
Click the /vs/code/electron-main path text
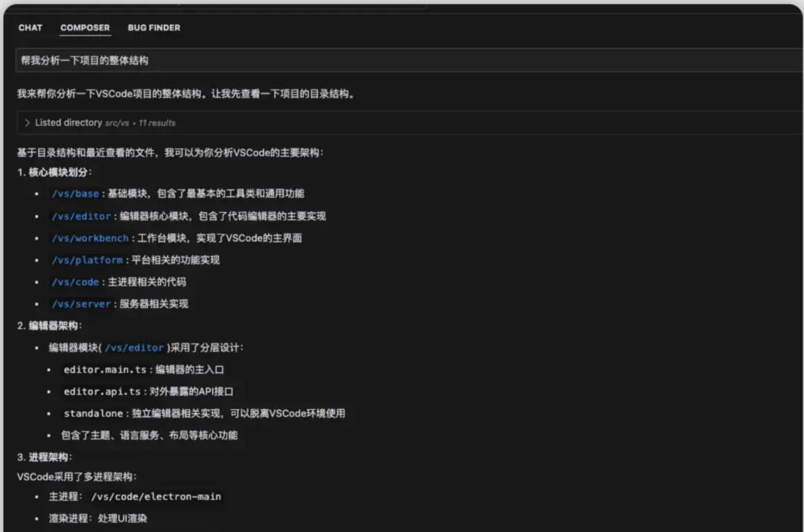click(x=156, y=496)
